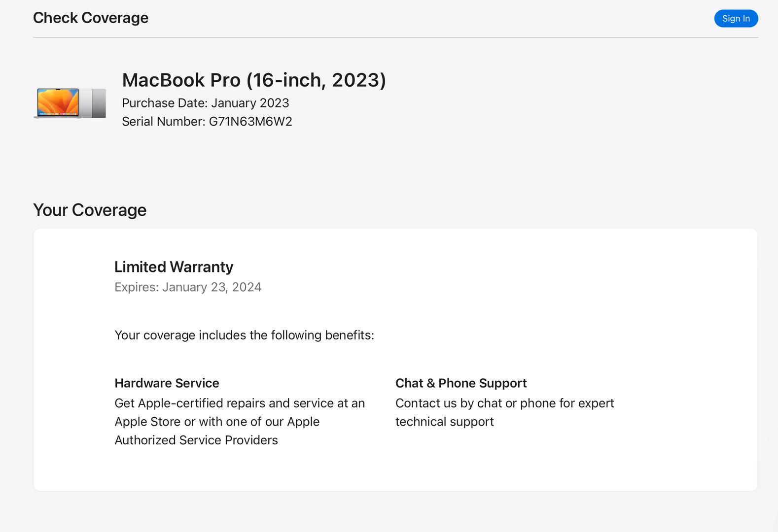Click the Limited Warranty title

point(174,266)
